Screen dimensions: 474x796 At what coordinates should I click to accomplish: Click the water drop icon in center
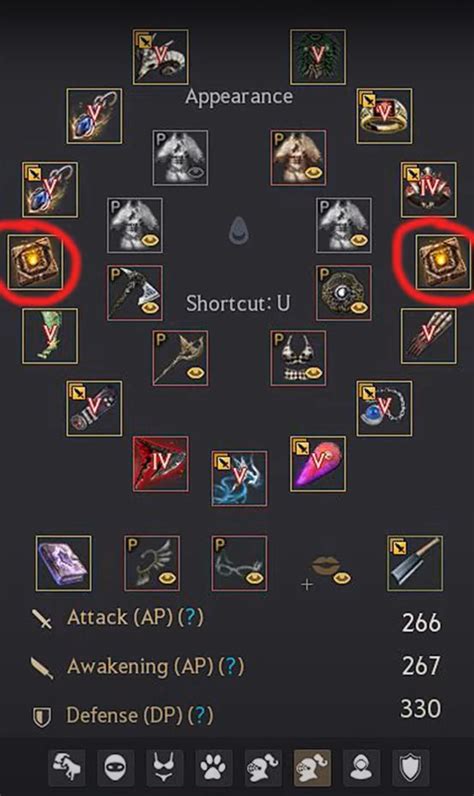tap(238, 231)
